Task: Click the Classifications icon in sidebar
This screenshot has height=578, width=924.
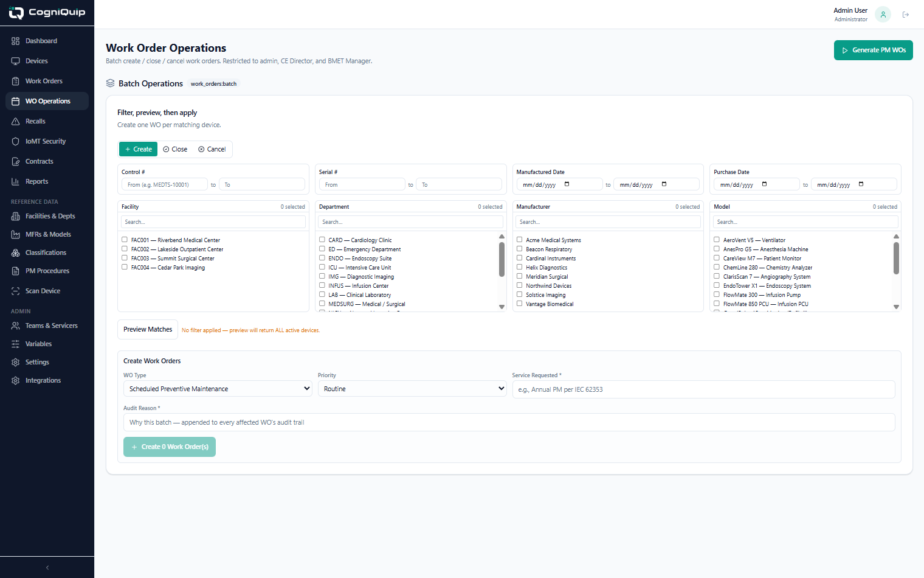Action: point(15,252)
